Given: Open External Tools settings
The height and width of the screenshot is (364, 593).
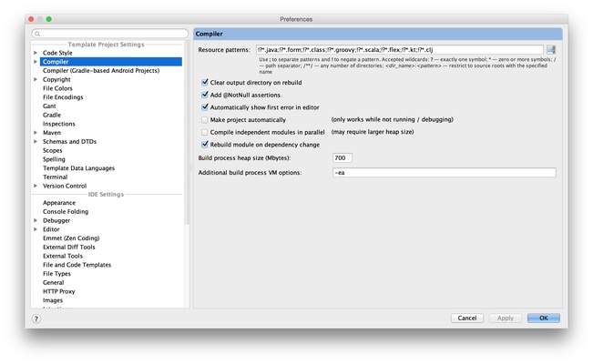Looking at the screenshot, I should coord(63,256).
